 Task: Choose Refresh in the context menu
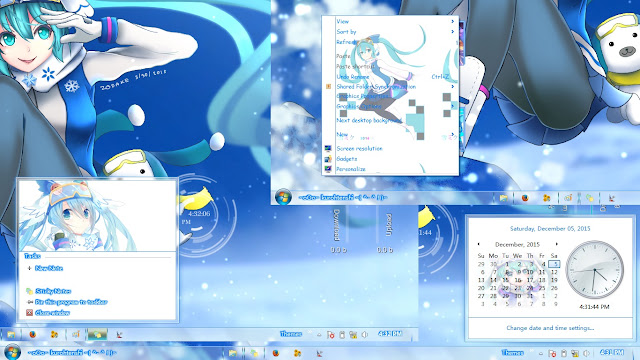346,42
